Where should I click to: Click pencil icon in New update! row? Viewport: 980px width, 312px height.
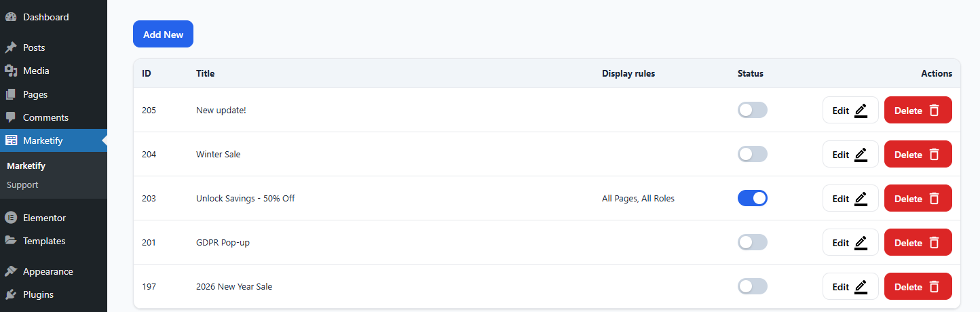pyautogui.click(x=861, y=111)
